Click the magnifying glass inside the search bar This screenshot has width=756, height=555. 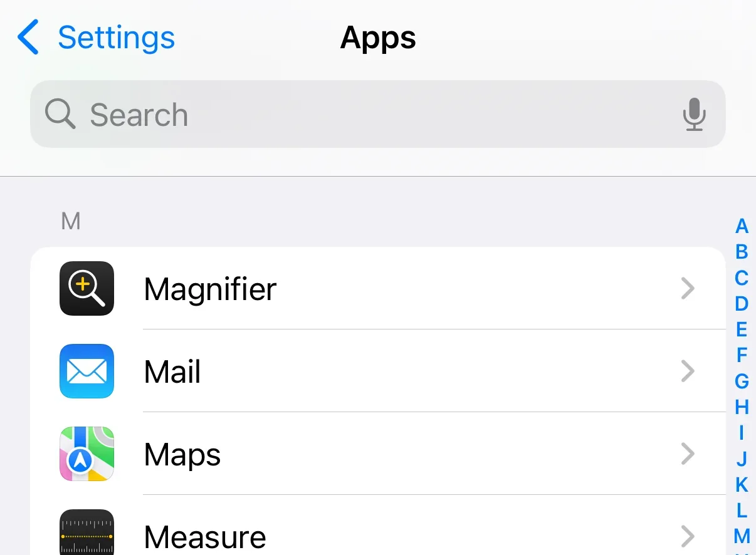(59, 114)
